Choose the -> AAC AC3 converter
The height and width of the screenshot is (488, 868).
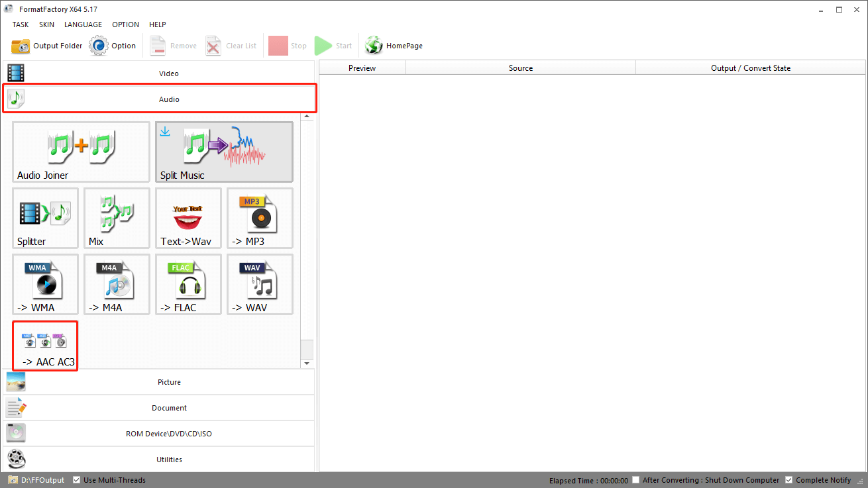pos(45,346)
